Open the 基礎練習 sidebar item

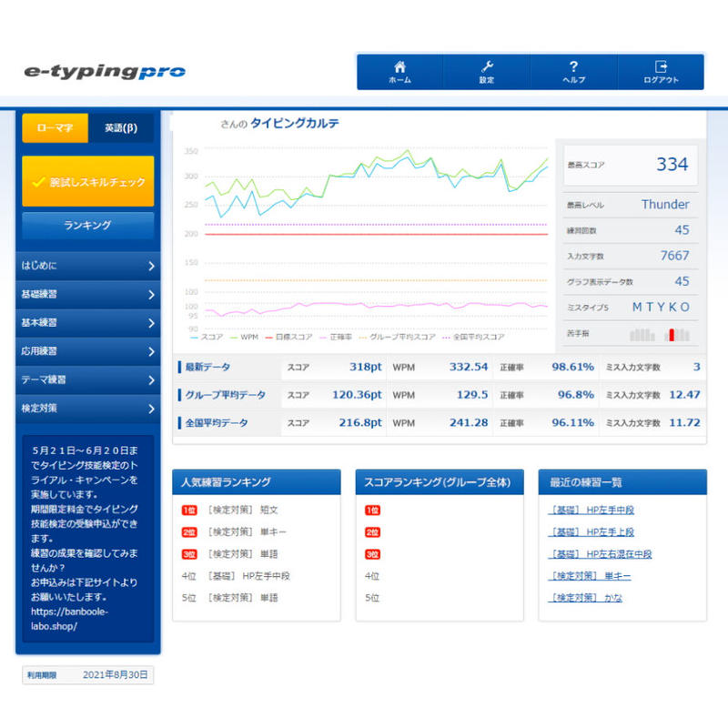tap(87, 294)
